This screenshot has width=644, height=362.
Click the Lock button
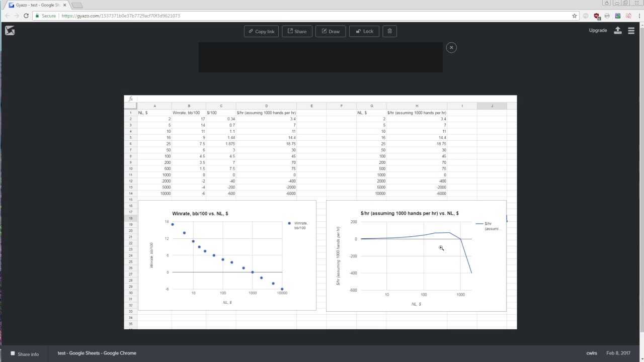tap(364, 31)
